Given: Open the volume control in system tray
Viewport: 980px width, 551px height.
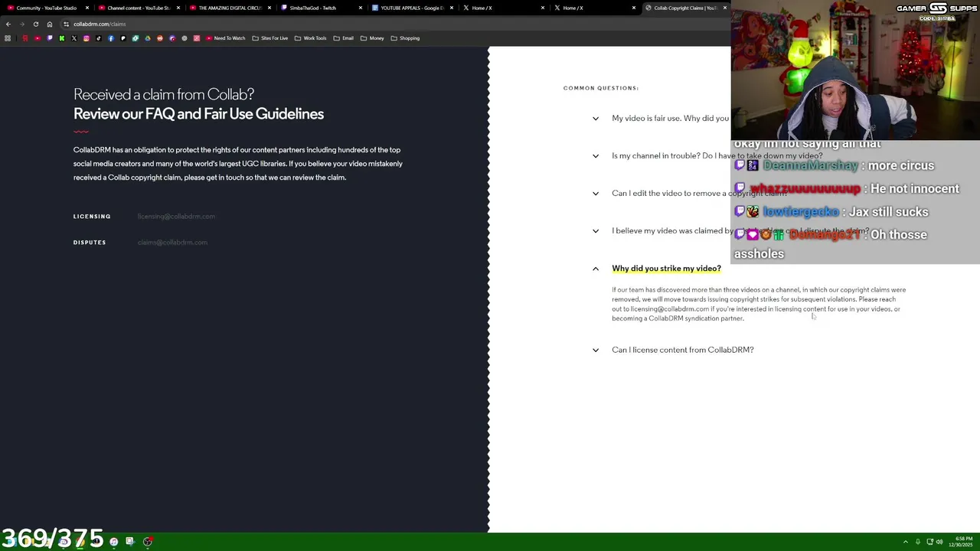Looking at the screenshot, I should (x=939, y=542).
